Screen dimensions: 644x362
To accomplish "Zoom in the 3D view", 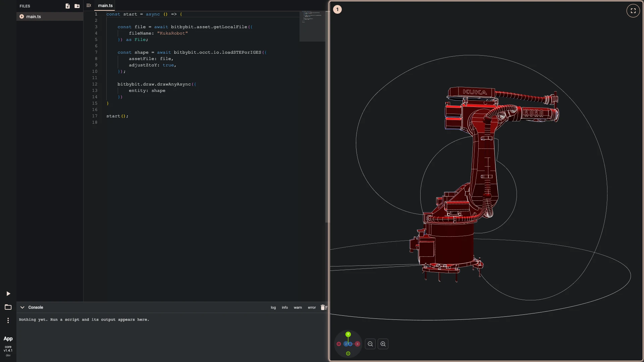I will (383, 344).
